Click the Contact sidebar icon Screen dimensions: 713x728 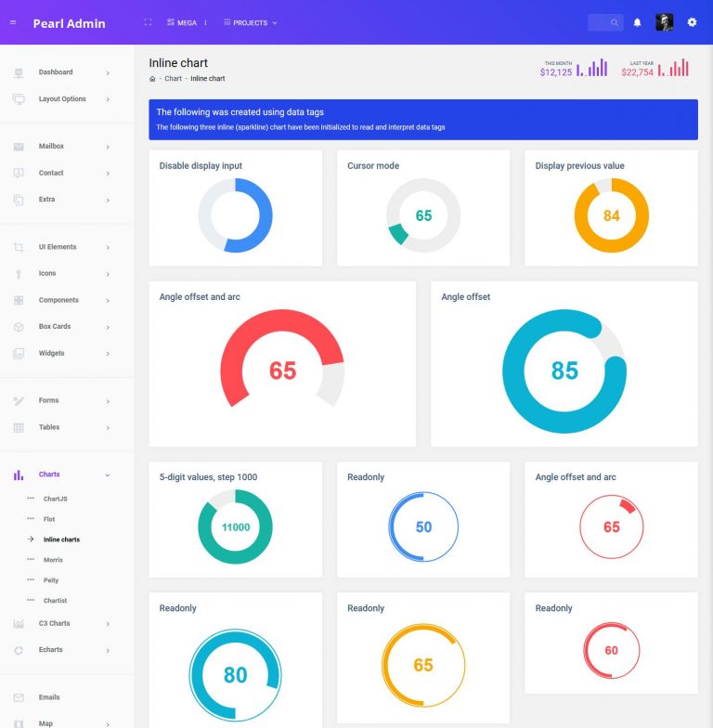pyautogui.click(x=19, y=173)
